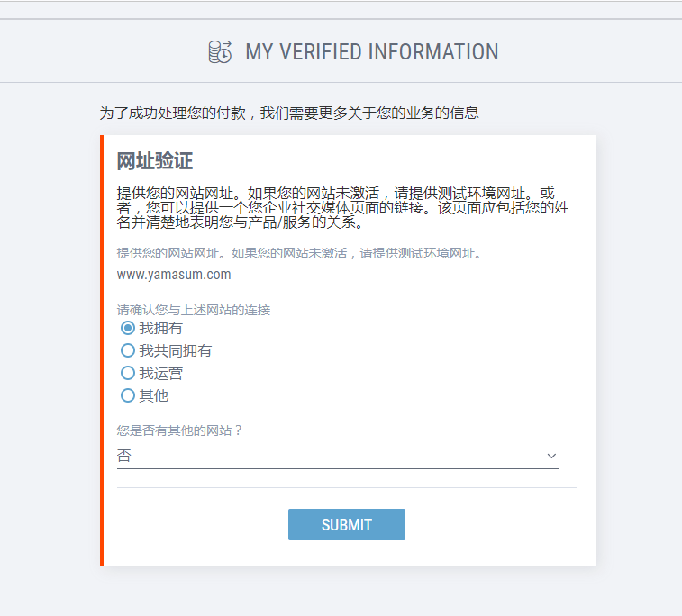Click the 您是否有其他的网站？ question label
This screenshot has height=616, width=682.
(x=180, y=430)
